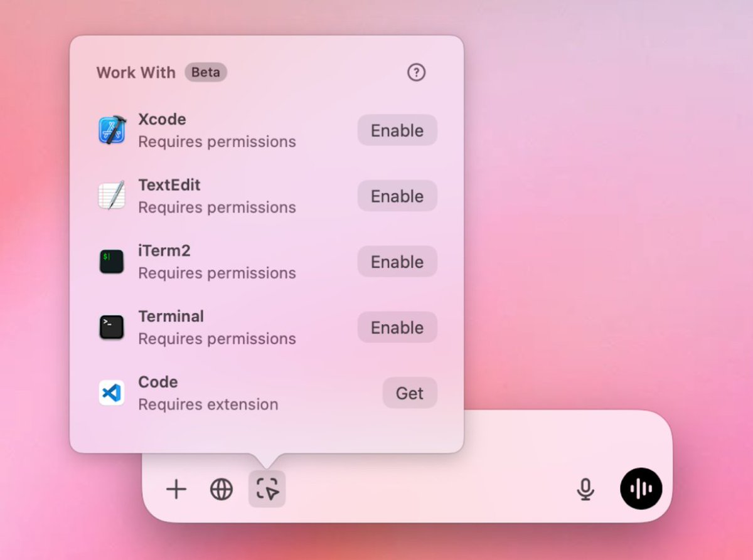
Task: Click the "TextEdit" name label
Action: pos(169,185)
